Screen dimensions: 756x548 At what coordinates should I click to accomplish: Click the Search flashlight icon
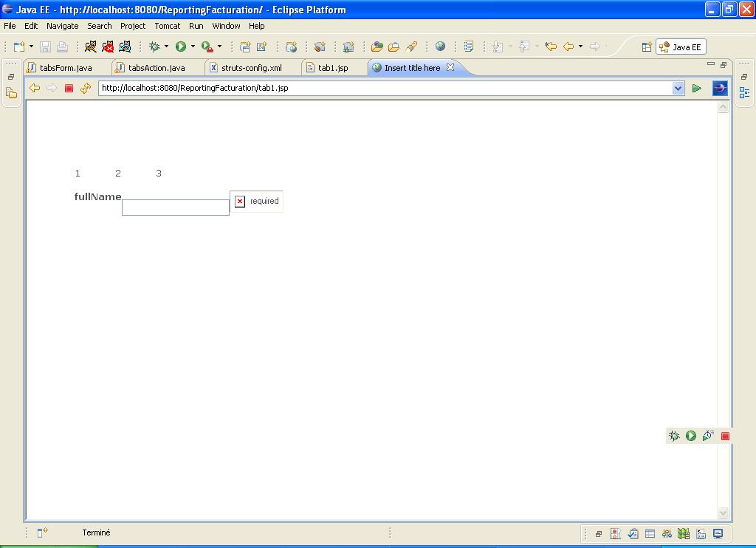tap(411, 47)
